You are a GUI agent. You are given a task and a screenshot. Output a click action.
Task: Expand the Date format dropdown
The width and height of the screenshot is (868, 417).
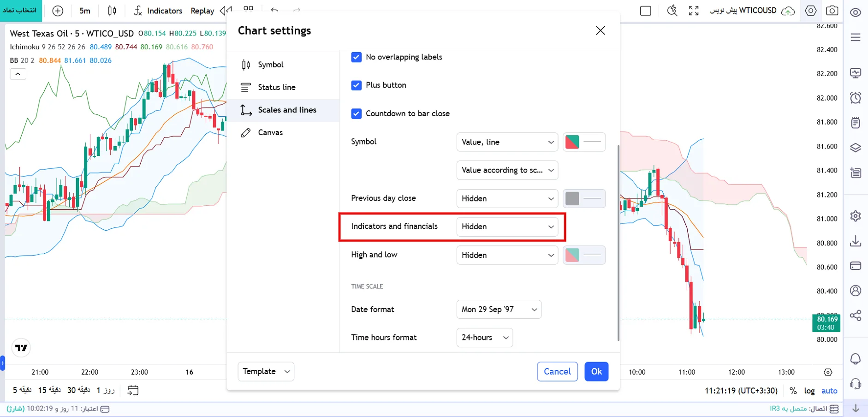(499, 310)
